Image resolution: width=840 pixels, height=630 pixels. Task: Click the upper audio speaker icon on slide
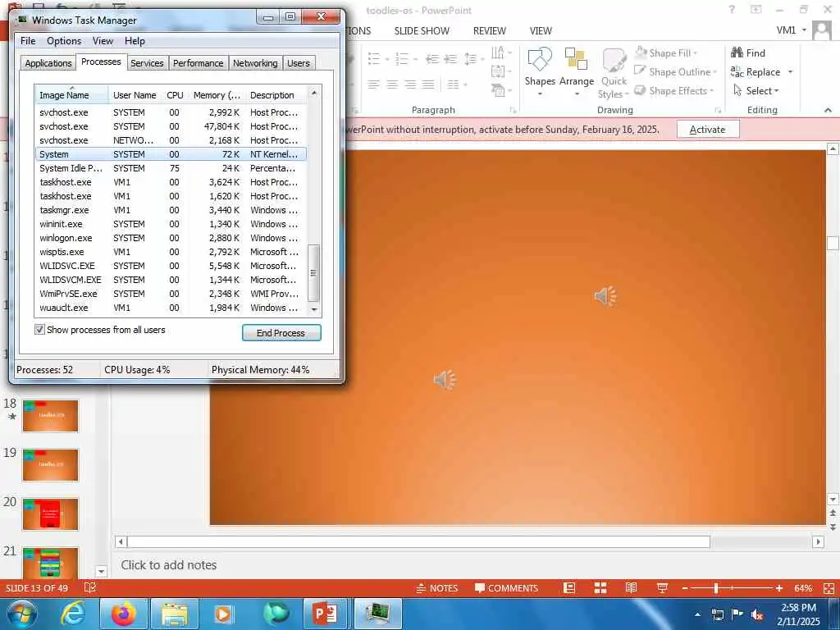click(605, 295)
